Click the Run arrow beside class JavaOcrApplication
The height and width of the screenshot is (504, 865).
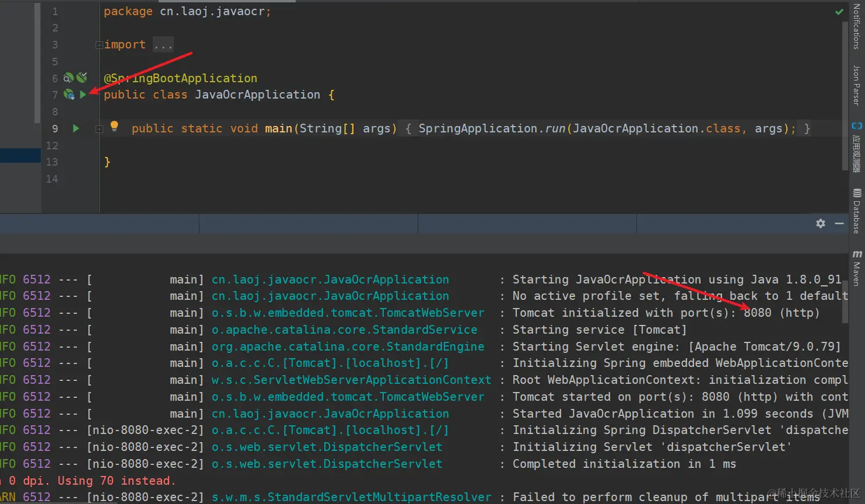tap(83, 94)
